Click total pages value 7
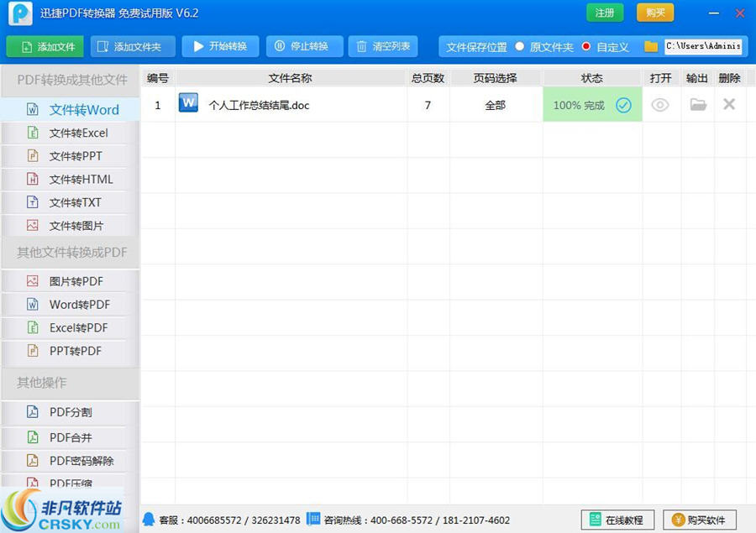 tap(428, 105)
